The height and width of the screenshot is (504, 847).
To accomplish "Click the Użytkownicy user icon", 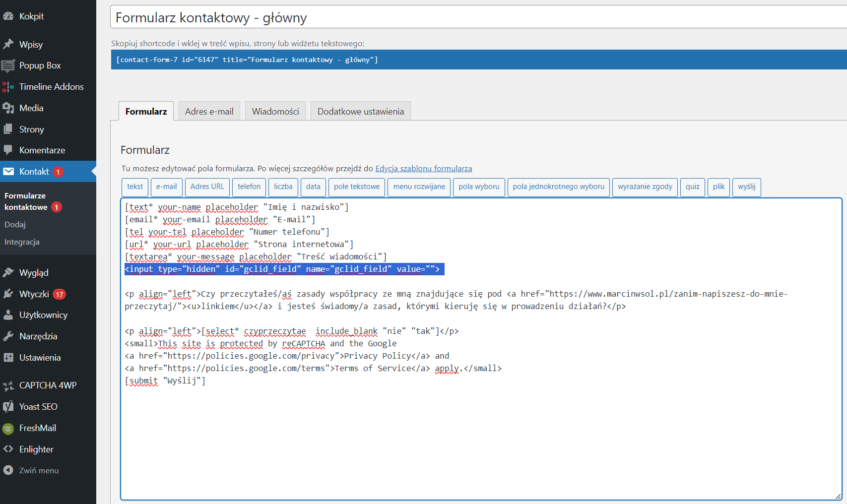I will (8, 315).
